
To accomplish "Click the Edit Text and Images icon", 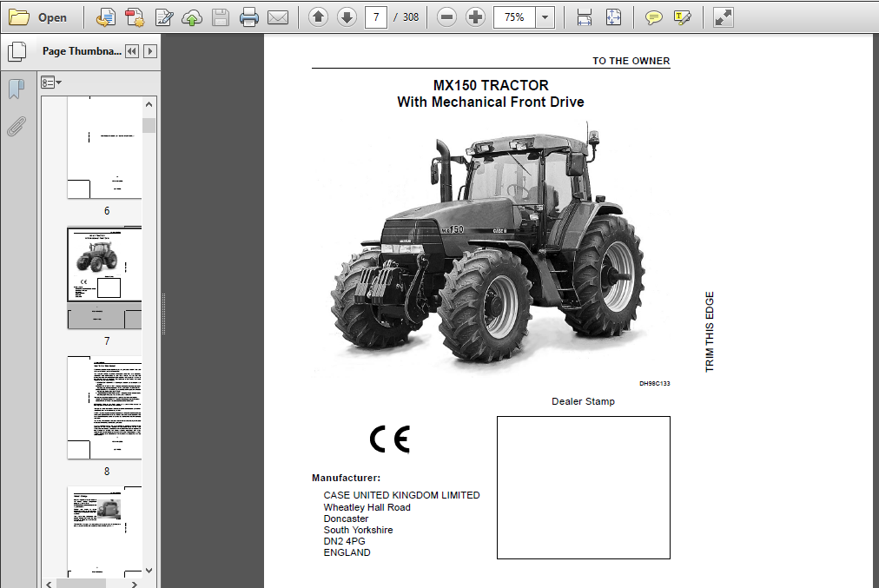I will 163,18.
